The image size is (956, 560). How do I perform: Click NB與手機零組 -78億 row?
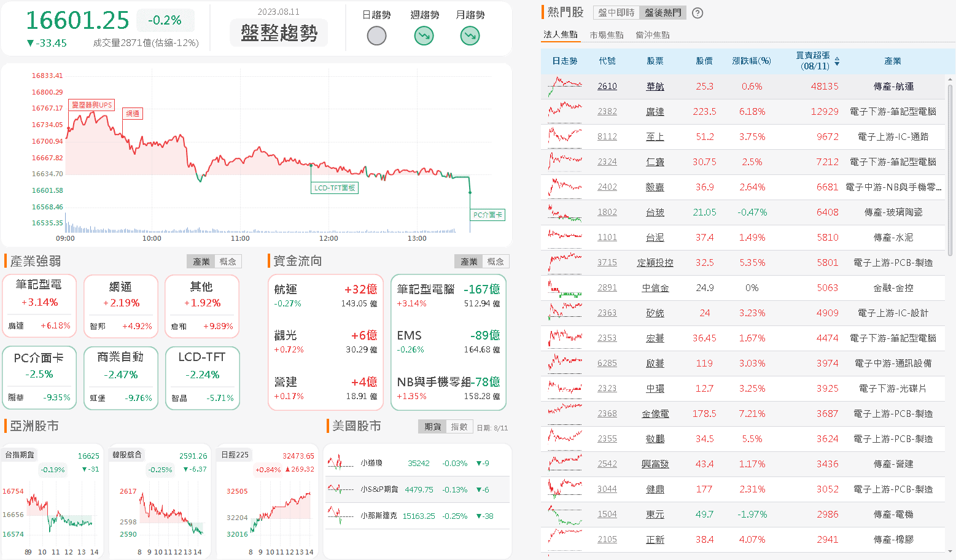pyautogui.click(x=448, y=388)
